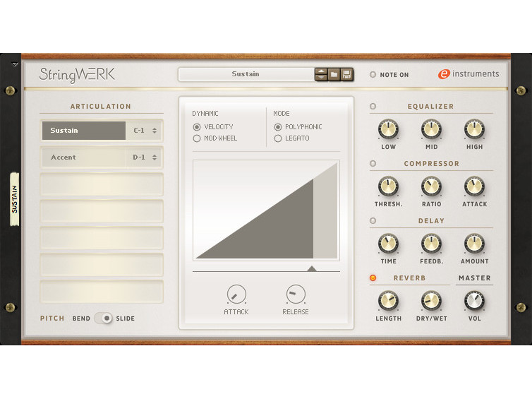Select Velocity dynamic option

pos(197,127)
